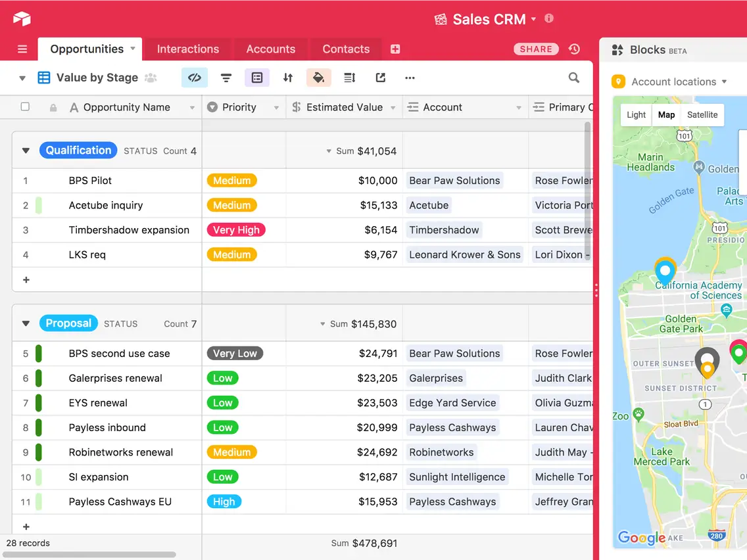Image resolution: width=747 pixels, height=560 pixels.
Task: Open the hamburger menu at top left
Action: coord(22,49)
